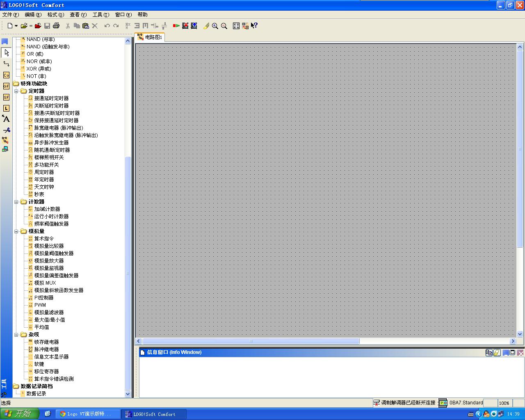Redo the last undone action

point(116,26)
